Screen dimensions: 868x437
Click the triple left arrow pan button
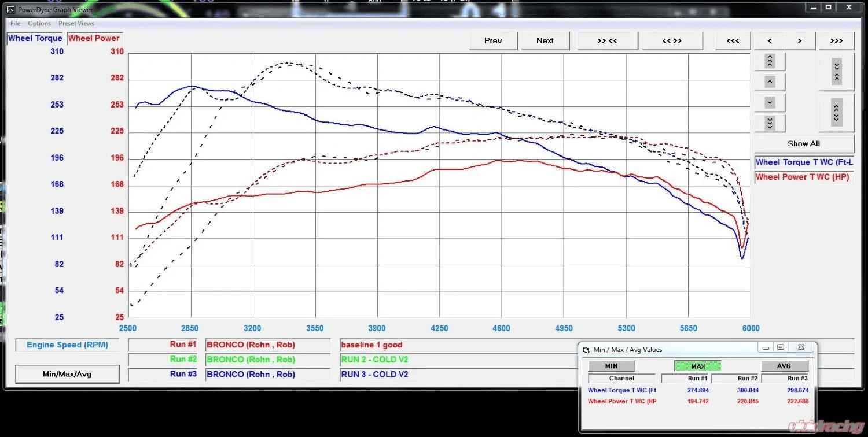tap(733, 40)
